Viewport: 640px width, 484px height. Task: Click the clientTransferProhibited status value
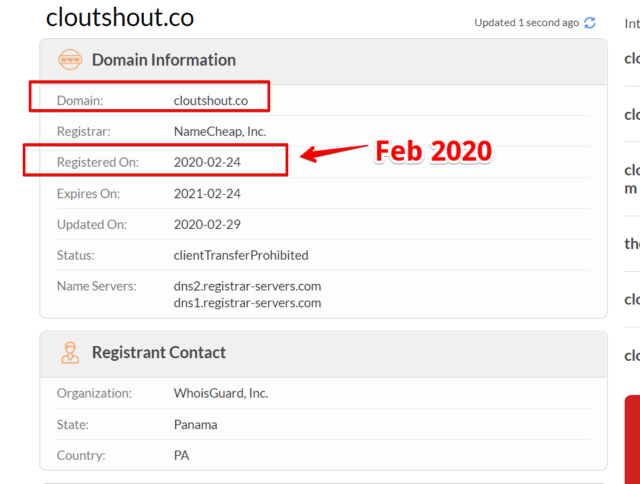[x=241, y=255]
